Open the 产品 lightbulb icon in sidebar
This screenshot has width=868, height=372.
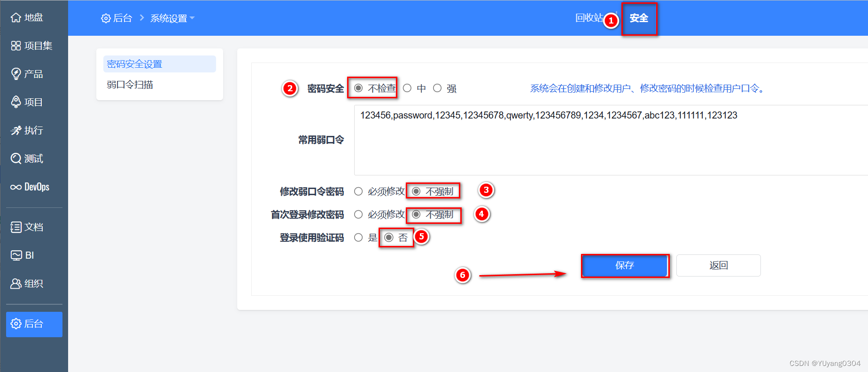(x=16, y=74)
